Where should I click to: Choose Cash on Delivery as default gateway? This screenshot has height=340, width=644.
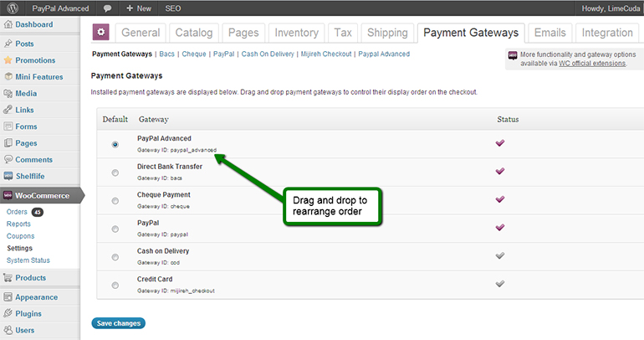[115, 256]
